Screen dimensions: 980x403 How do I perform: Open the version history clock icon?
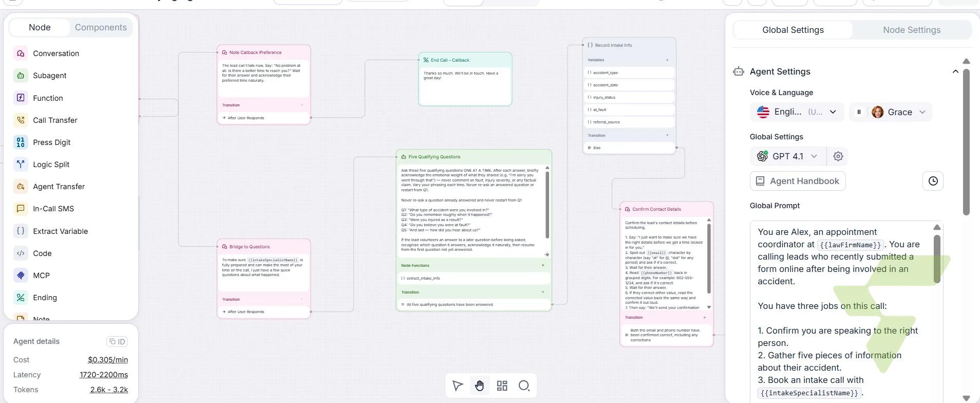[x=933, y=181]
